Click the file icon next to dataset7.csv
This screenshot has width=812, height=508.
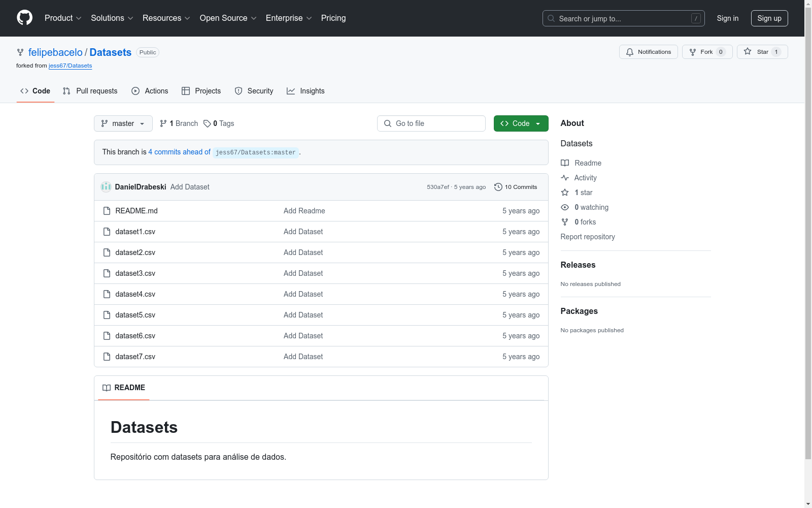coord(107,357)
